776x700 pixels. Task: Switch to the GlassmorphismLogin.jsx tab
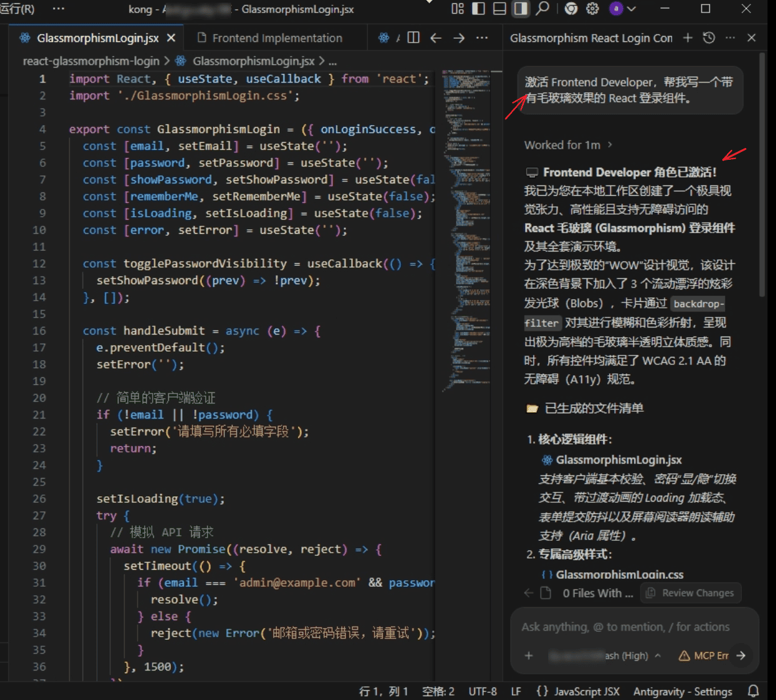tap(98, 38)
